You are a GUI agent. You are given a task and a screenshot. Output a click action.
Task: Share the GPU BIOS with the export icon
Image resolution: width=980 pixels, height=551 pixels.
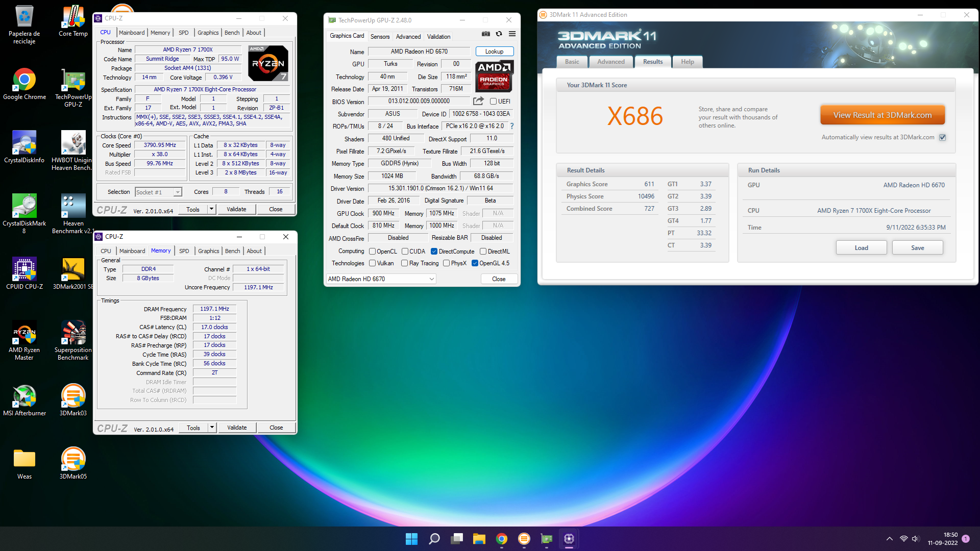[x=478, y=101]
